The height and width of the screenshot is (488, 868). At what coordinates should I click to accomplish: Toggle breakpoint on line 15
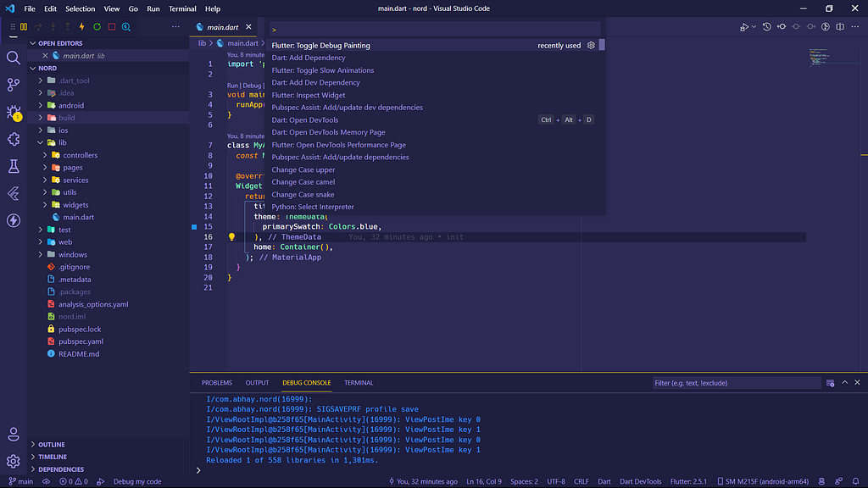click(x=194, y=227)
